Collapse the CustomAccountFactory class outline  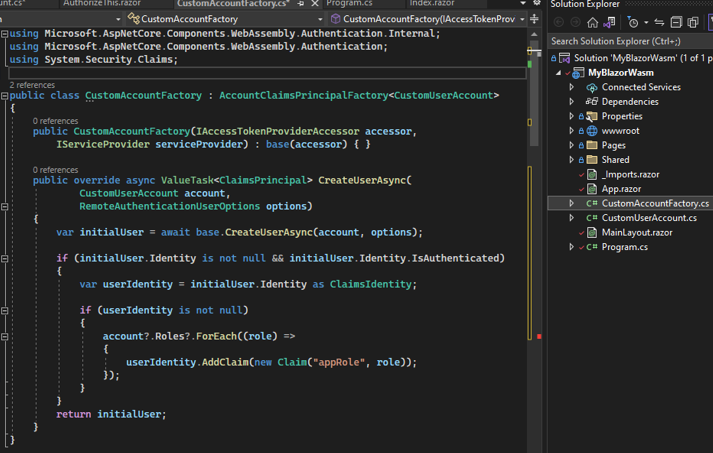click(5, 96)
